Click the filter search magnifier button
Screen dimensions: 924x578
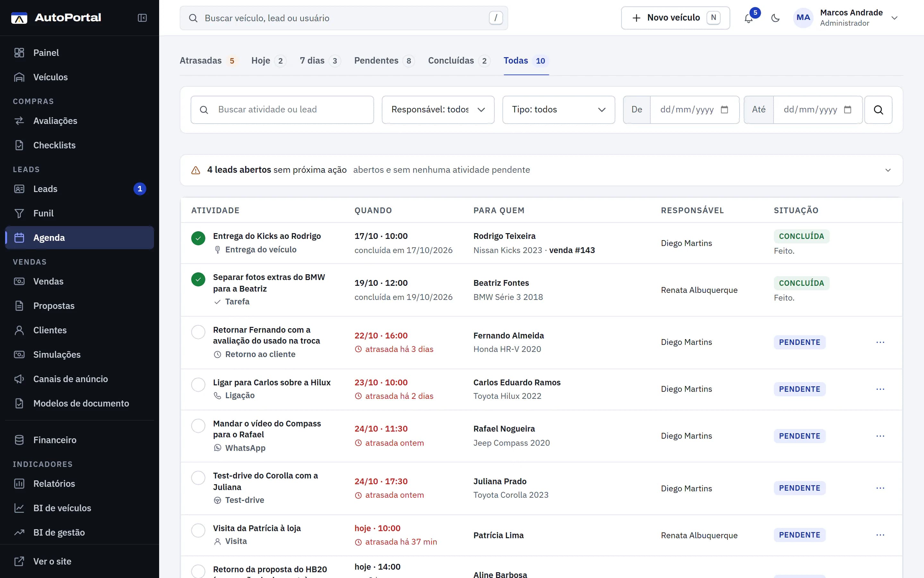[878, 110]
